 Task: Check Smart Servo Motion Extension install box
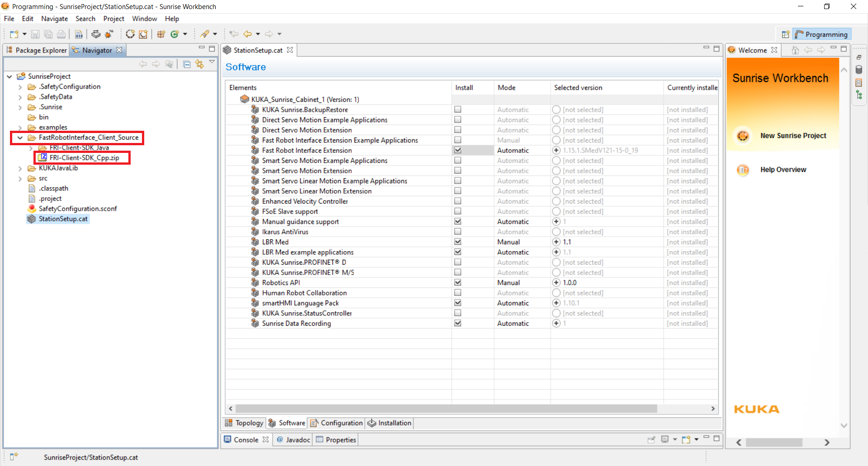pyautogui.click(x=458, y=171)
